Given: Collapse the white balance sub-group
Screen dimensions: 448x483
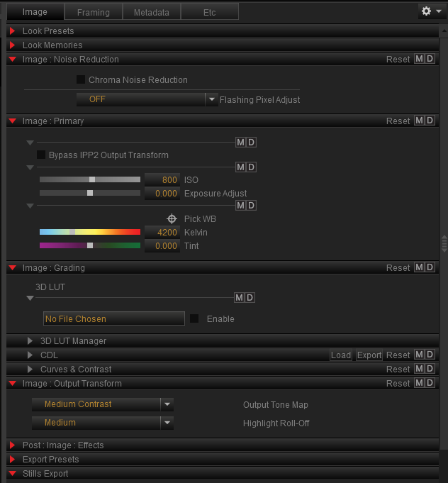Looking at the screenshot, I should point(30,206).
